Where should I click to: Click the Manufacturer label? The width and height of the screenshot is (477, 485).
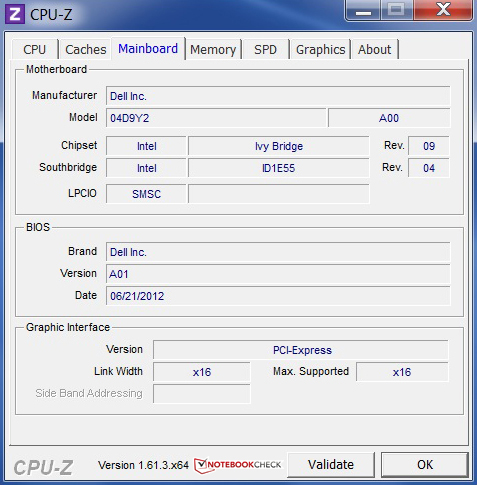tap(65, 95)
